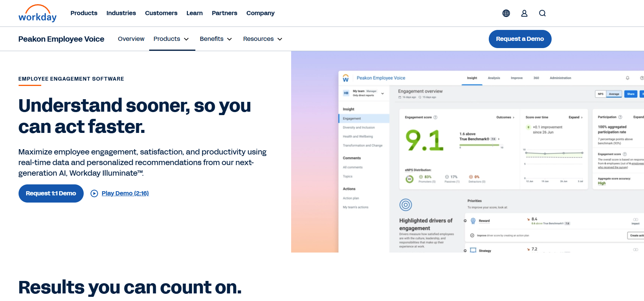
Task: Expand the My team selector chevron
Action: click(382, 94)
